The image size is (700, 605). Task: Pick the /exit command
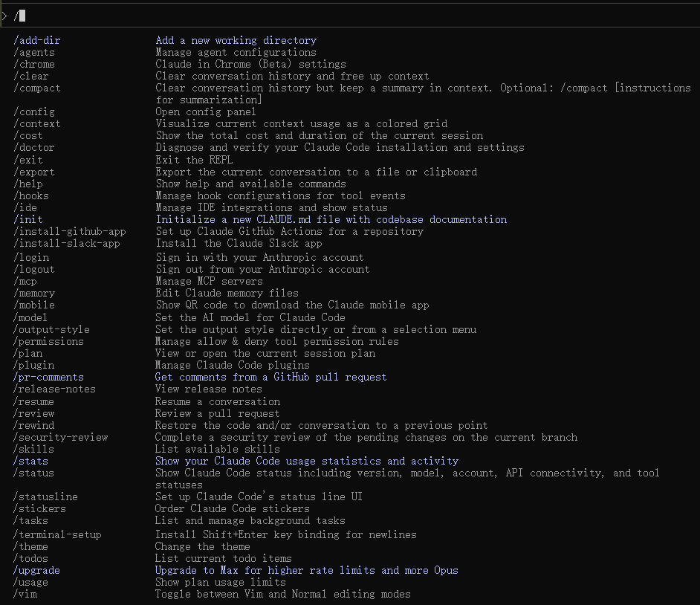tap(28, 160)
